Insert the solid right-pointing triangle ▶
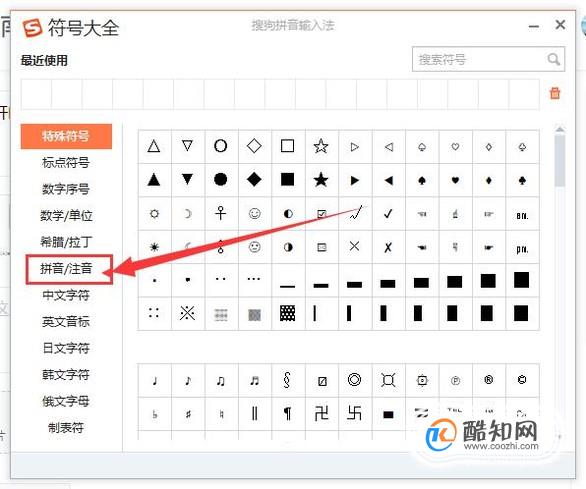The height and width of the screenshot is (489, 586). 354,181
